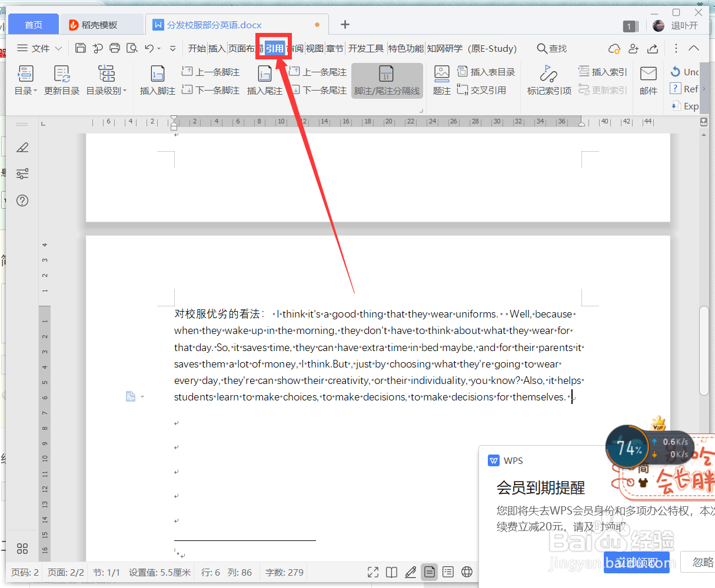Click the collaborate add-user icon
715x588 pixels.
633,48
